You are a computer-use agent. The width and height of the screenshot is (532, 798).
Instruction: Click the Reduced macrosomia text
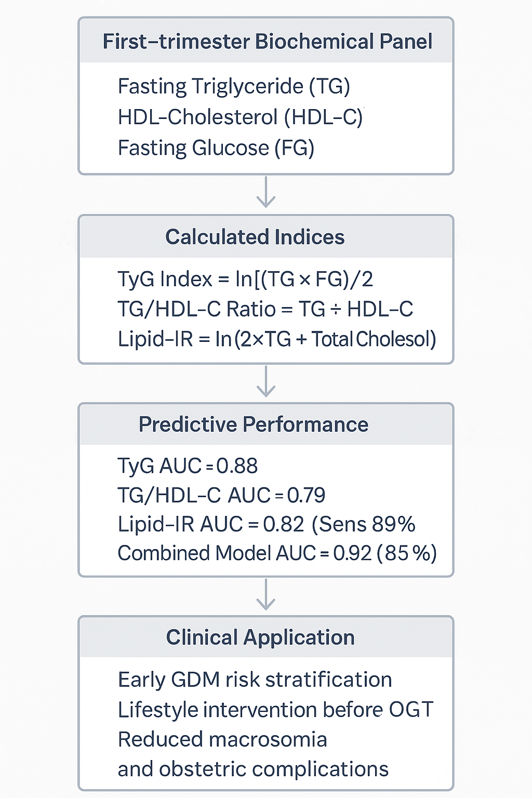click(x=222, y=739)
